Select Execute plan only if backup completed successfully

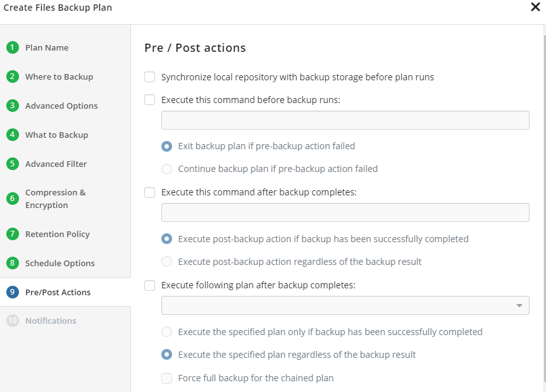click(x=166, y=331)
